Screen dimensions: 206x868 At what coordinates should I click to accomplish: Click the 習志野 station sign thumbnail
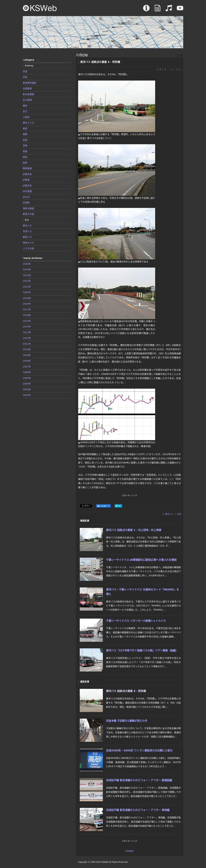91,790
